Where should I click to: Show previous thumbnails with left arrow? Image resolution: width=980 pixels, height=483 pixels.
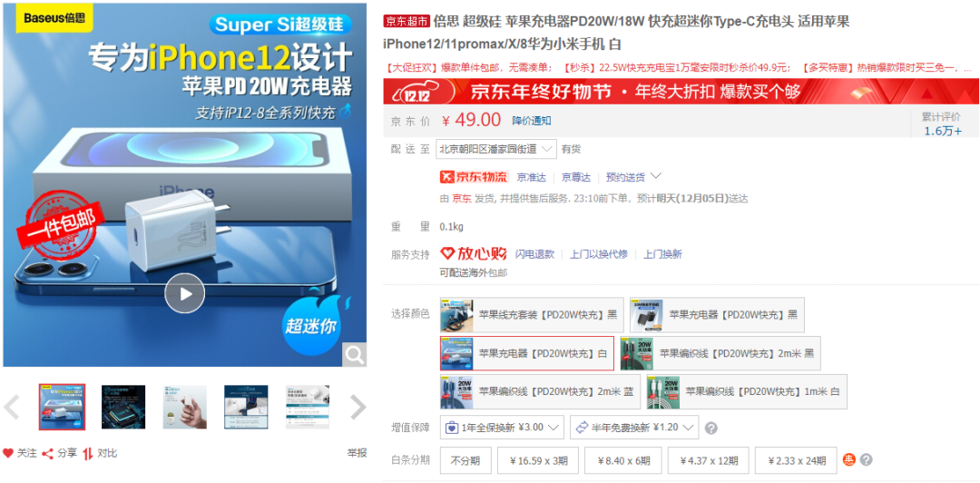(x=12, y=408)
